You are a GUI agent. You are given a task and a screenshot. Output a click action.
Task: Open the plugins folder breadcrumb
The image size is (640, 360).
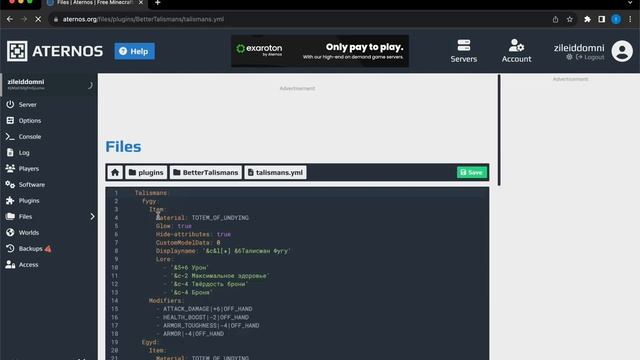click(x=146, y=172)
